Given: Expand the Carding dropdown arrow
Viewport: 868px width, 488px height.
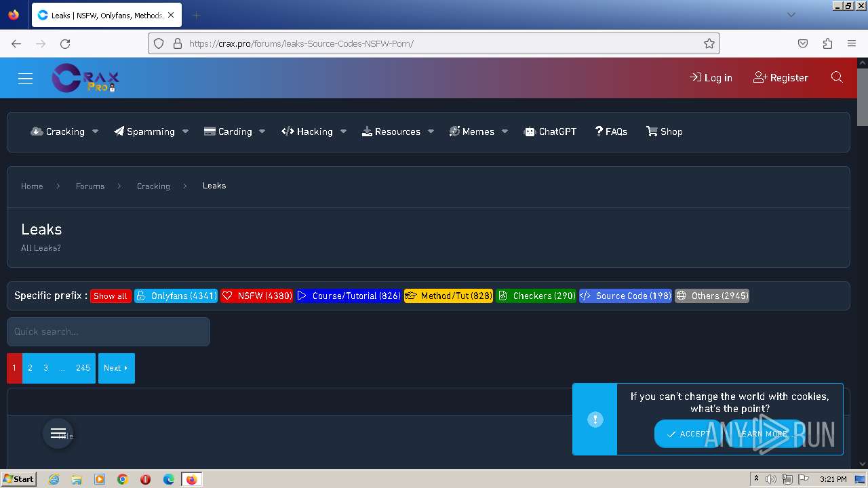Looking at the screenshot, I should pos(262,131).
